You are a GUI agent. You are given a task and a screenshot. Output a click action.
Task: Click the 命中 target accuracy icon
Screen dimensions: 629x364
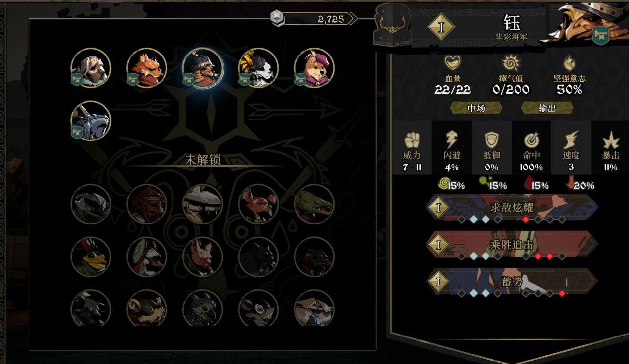(531, 140)
